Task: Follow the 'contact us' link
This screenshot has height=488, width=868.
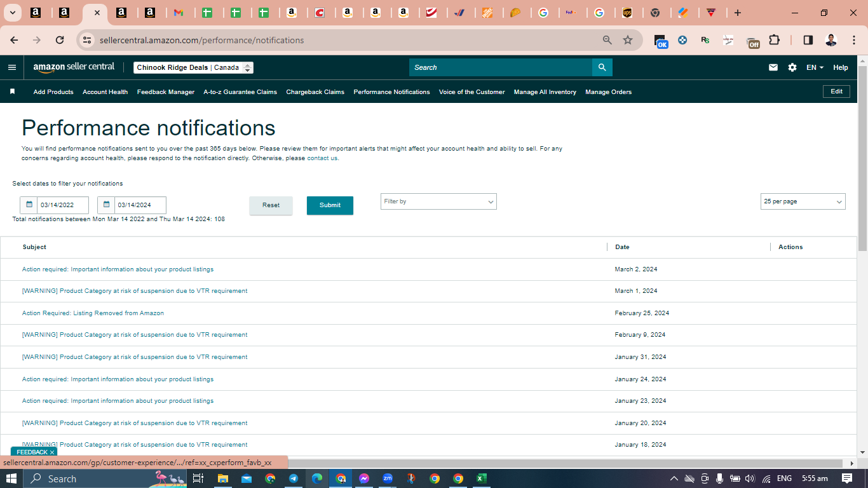Action: [322, 158]
